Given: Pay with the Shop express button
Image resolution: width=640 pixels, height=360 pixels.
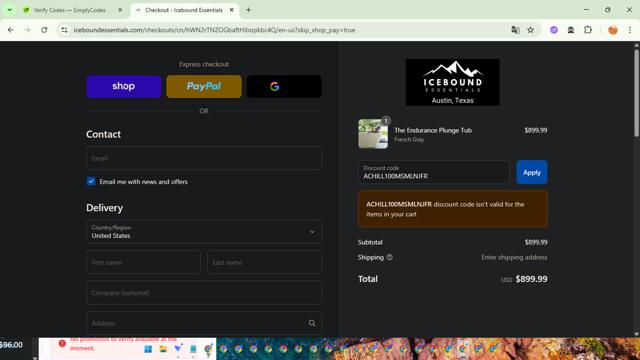Looking at the screenshot, I should (x=124, y=86).
